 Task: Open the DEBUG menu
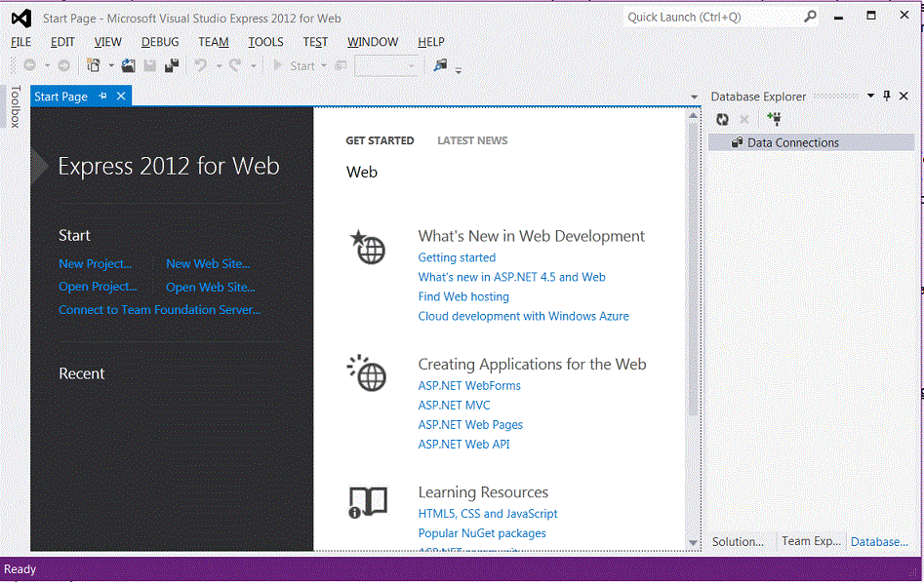160,42
